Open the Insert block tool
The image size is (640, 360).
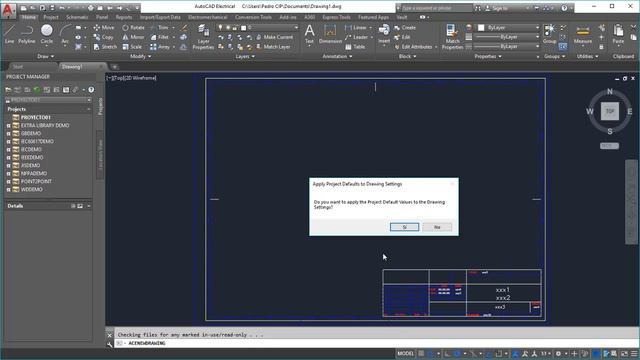(384, 34)
